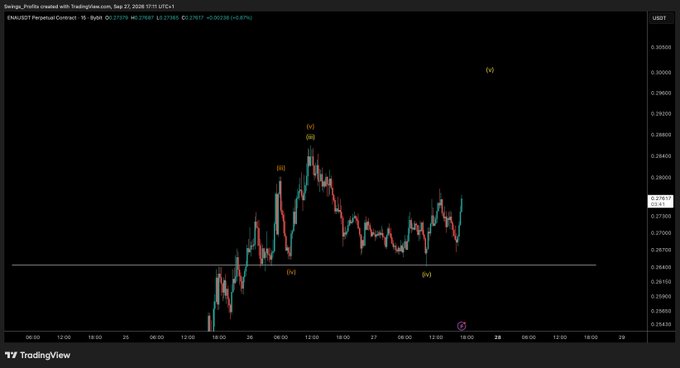Click the purple lightning event icon

pos(461,326)
